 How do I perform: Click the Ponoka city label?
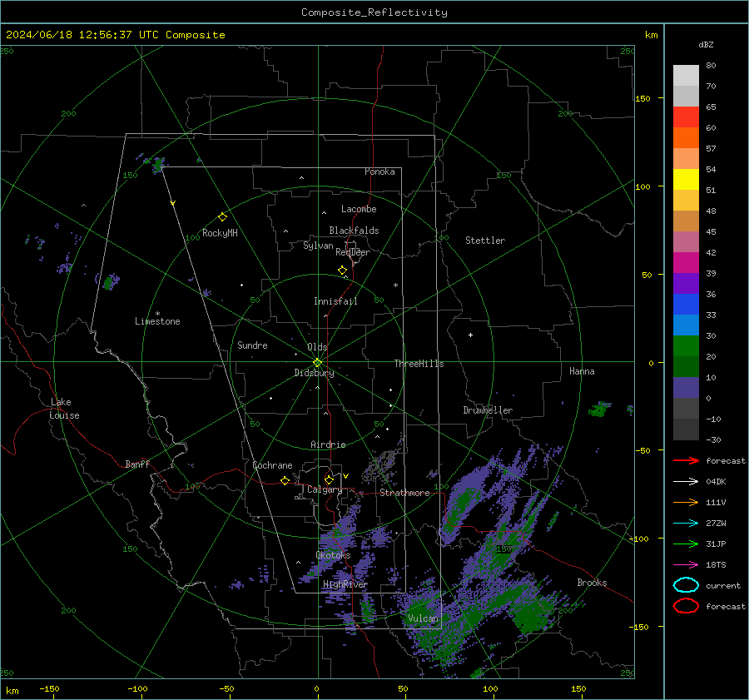(x=379, y=171)
